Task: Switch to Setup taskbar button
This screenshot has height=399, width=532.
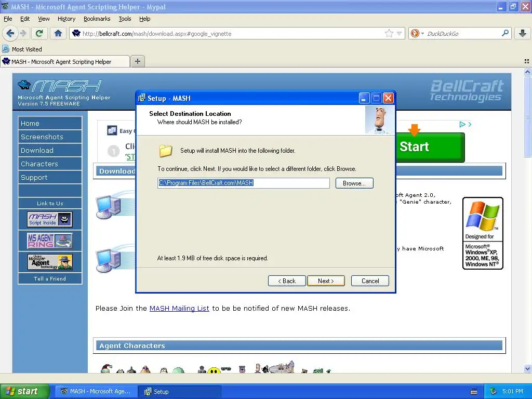Action: tap(180, 392)
